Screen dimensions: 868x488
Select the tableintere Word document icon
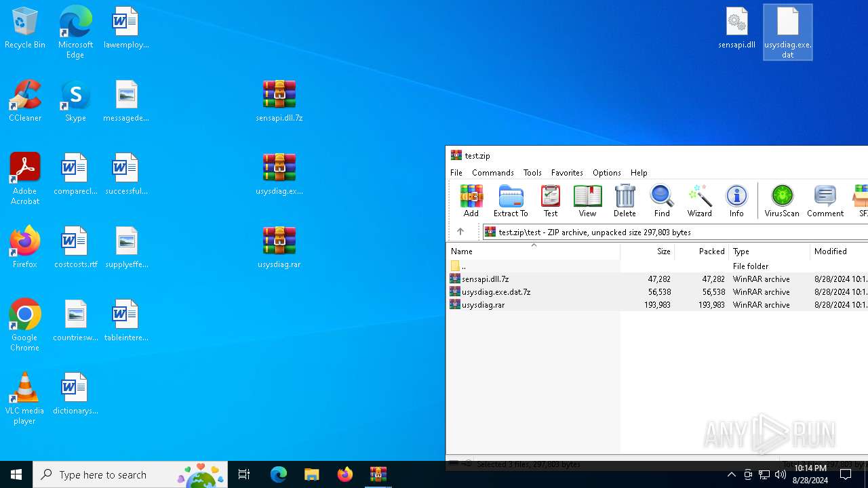[126, 321]
